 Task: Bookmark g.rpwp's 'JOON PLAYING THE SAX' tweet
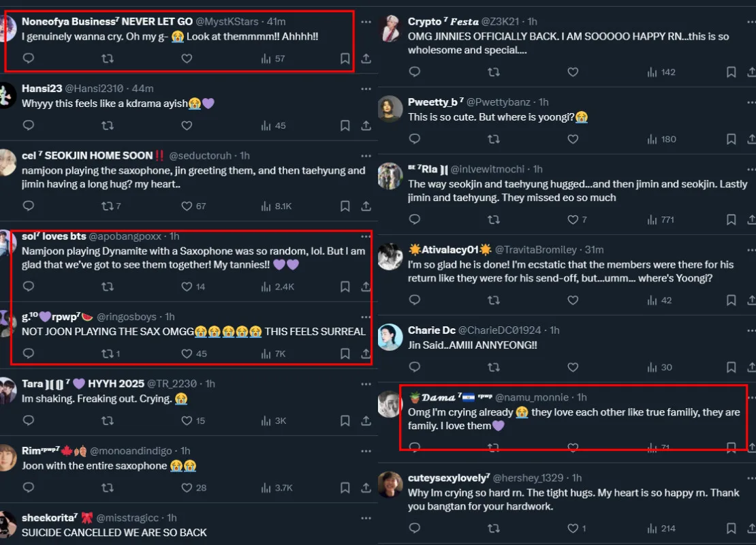pos(345,354)
